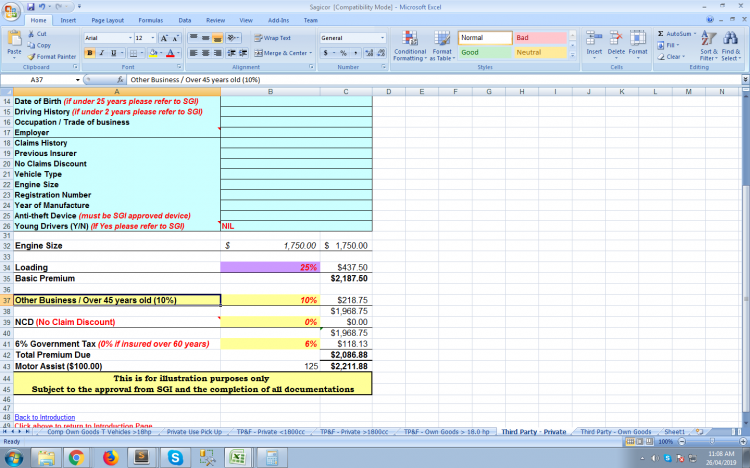Switch to the Page Layout ribbon tab
This screenshot has height=468, width=750.
(107, 20)
